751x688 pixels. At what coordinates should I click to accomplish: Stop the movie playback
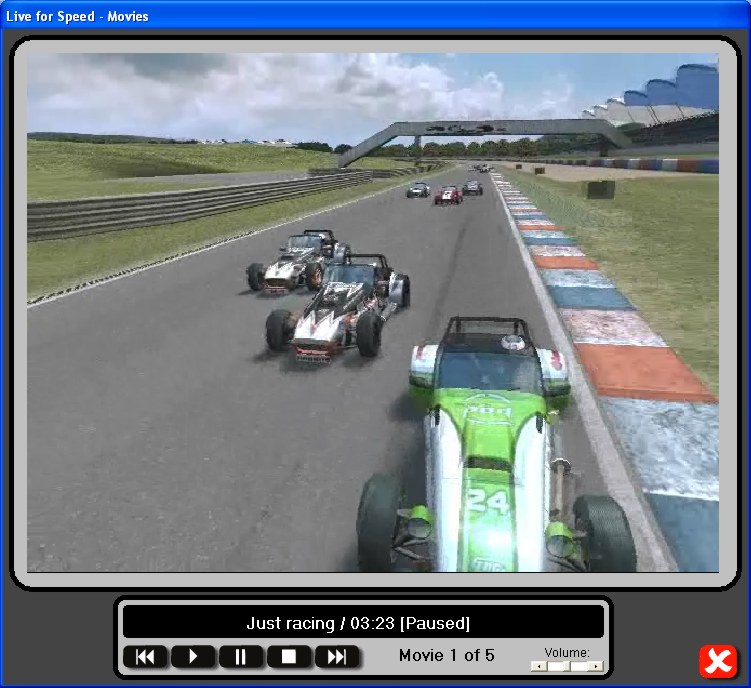[x=289, y=656]
